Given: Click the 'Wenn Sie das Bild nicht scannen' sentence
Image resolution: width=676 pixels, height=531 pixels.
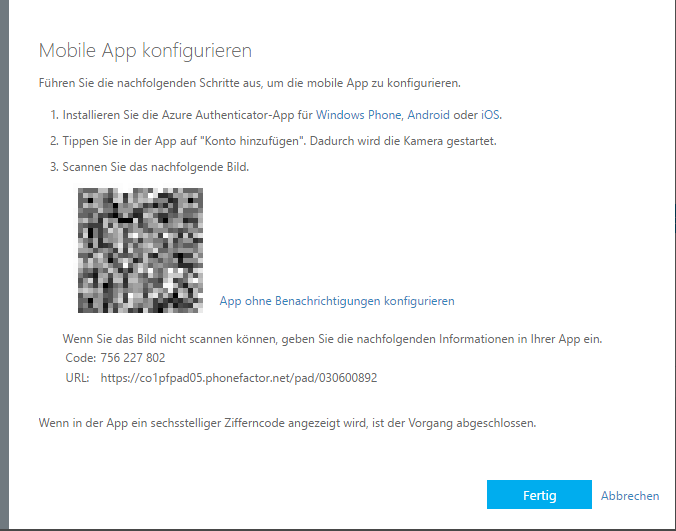Looking at the screenshot, I should 331,339.
